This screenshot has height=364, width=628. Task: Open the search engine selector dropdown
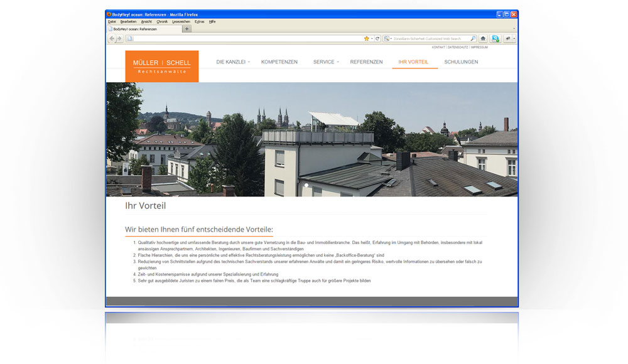388,39
